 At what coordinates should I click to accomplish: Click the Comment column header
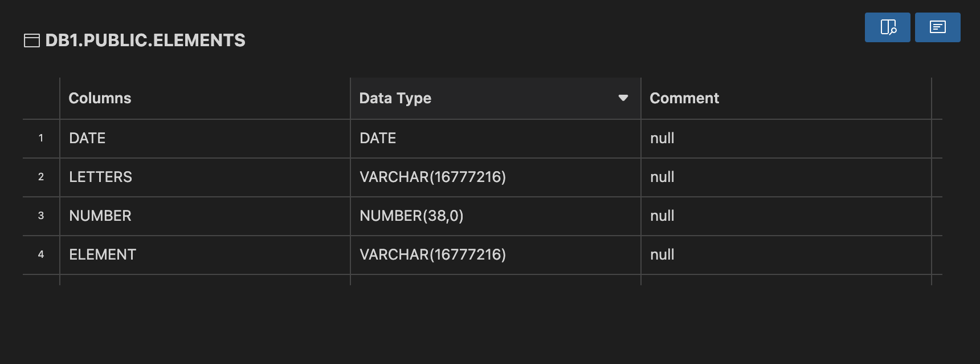684,98
